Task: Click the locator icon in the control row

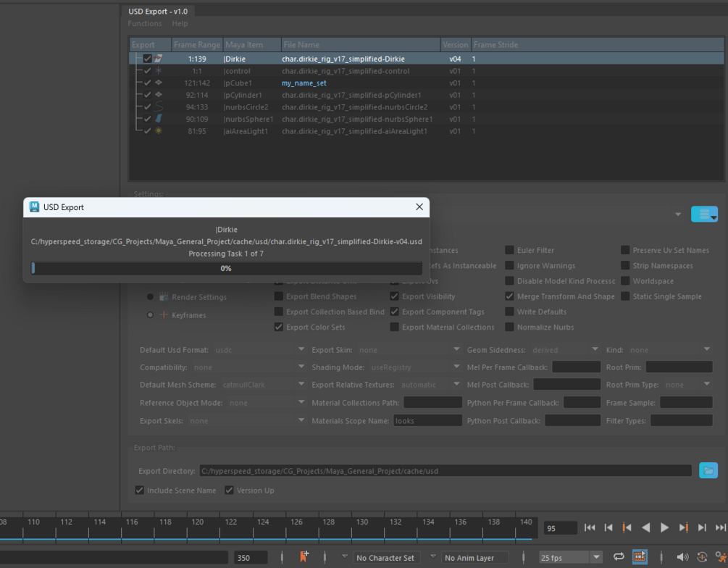Action: coord(159,70)
